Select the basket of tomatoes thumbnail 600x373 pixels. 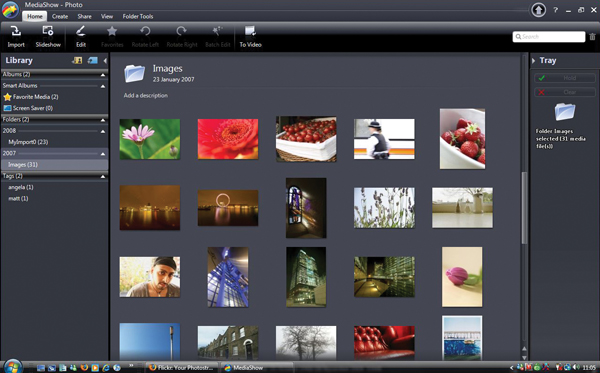[306, 139]
